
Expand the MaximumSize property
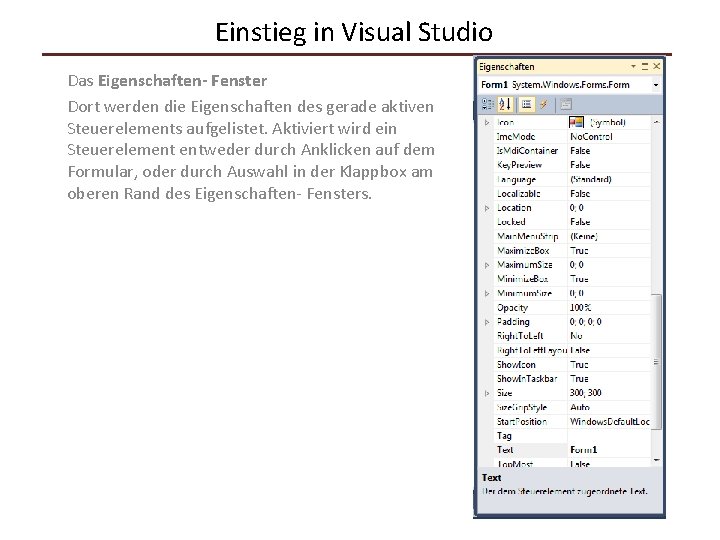487,265
